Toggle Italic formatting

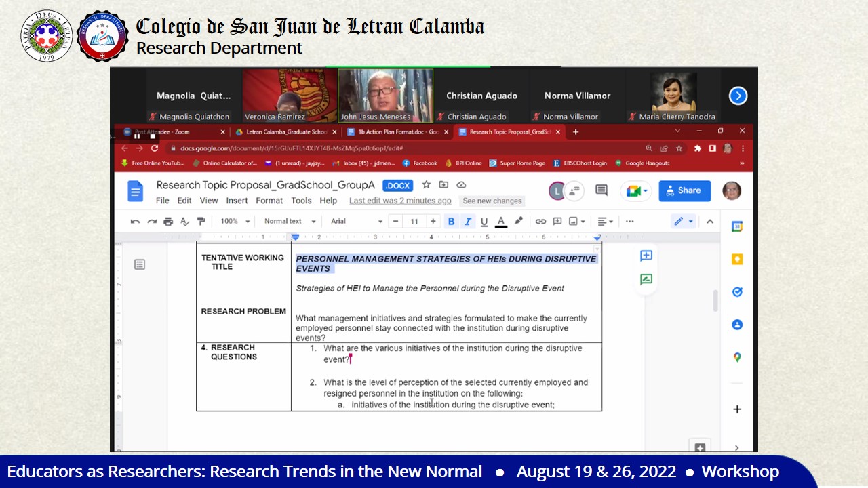pos(467,222)
